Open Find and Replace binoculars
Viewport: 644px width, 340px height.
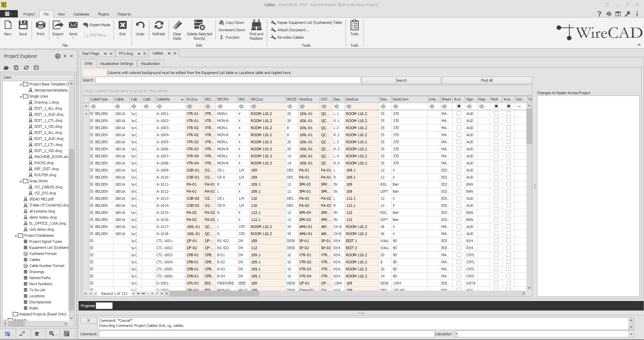click(x=256, y=25)
